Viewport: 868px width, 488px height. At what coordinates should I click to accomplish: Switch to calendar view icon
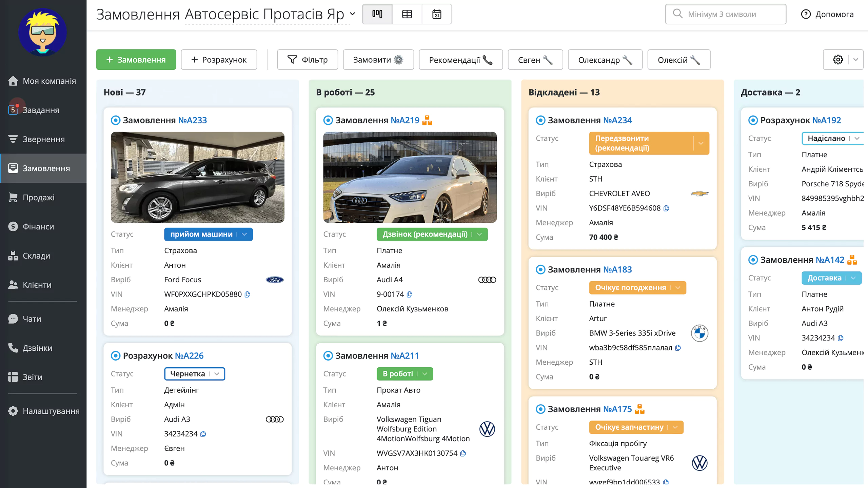(437, 14)
